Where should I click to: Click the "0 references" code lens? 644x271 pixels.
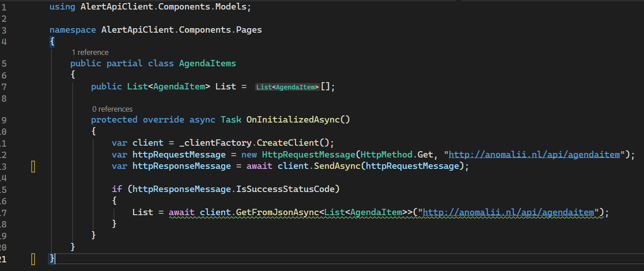click(112, 109)
